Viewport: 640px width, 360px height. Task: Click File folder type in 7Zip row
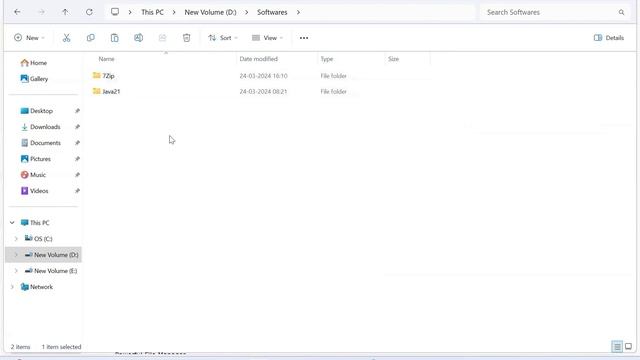333,76
